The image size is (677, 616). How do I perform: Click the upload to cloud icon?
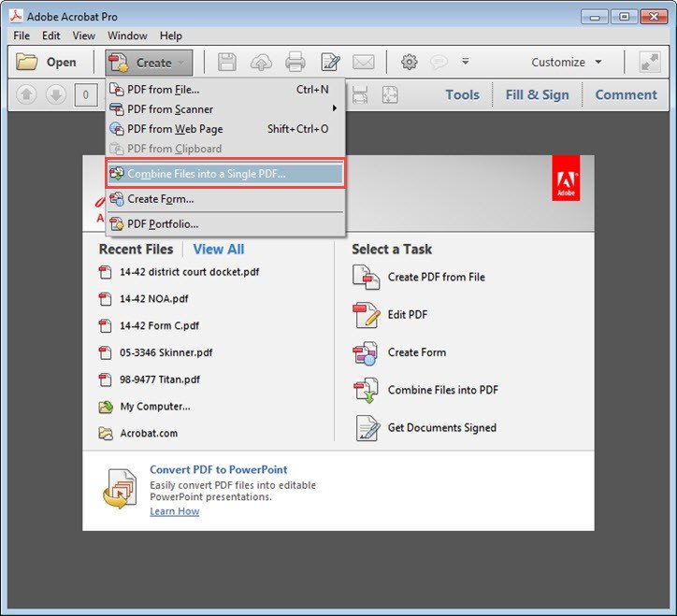click(x=262, y=63)
